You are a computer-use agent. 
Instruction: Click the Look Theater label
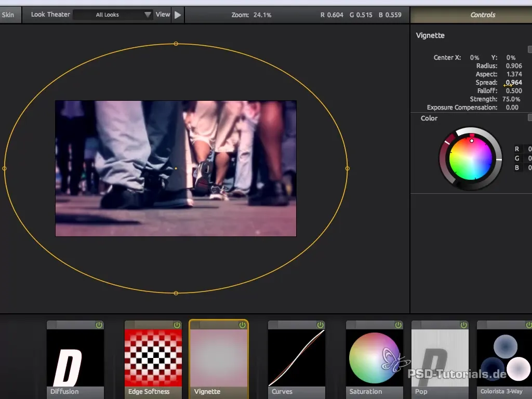click(50, 15)
